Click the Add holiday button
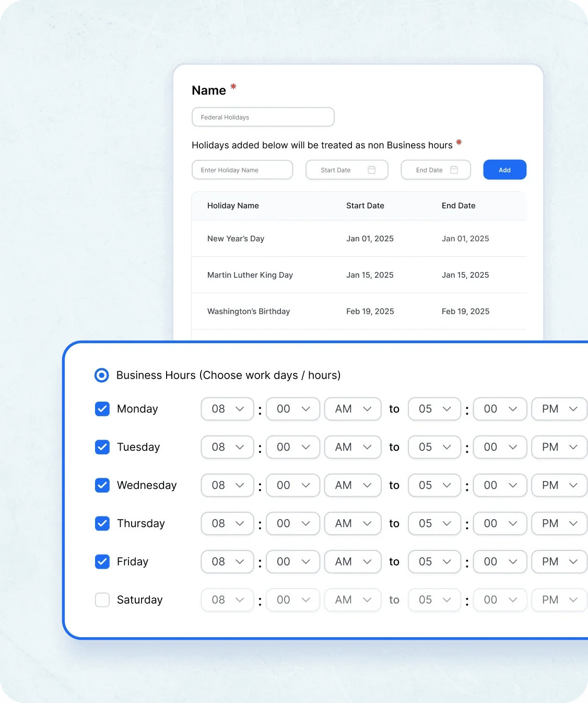The height and width of the screenshot is (703, 588). [504, 170]
